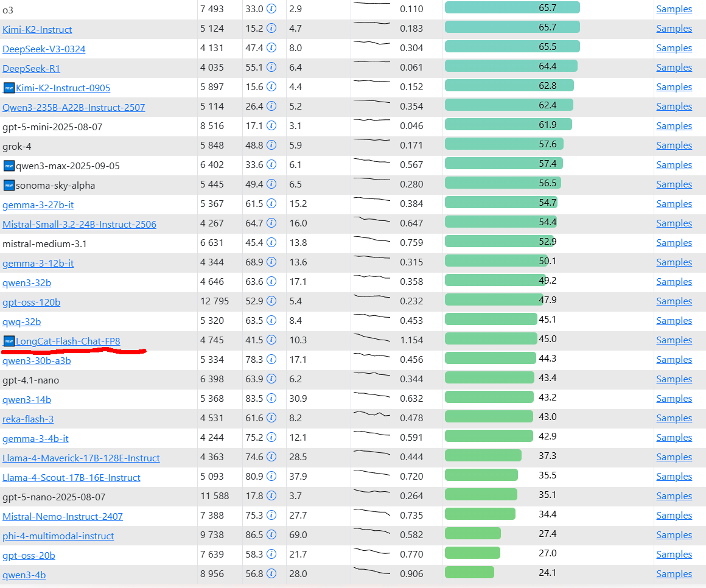This screenshot has width=706, height=588.
Task: Click the info icon in the qwq-32b row
Action: [271, 321]
